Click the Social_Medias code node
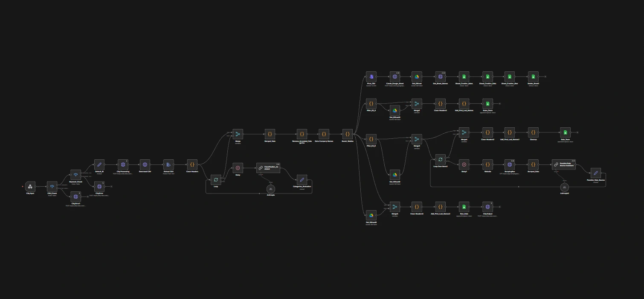Screen dimensions: 644x299 tap(348, 134)
